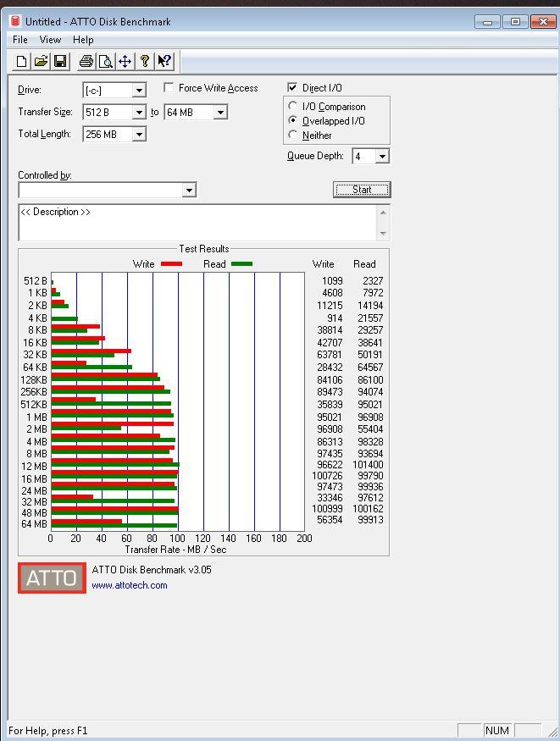
Task: Toggle the Direct I/O checkbox
Action: click(x=292, y=87)
